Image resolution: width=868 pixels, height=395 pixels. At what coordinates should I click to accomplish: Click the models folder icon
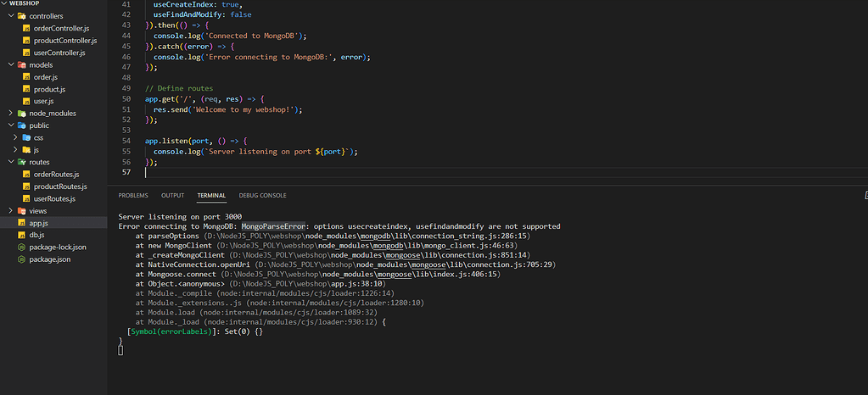point(21,64)
